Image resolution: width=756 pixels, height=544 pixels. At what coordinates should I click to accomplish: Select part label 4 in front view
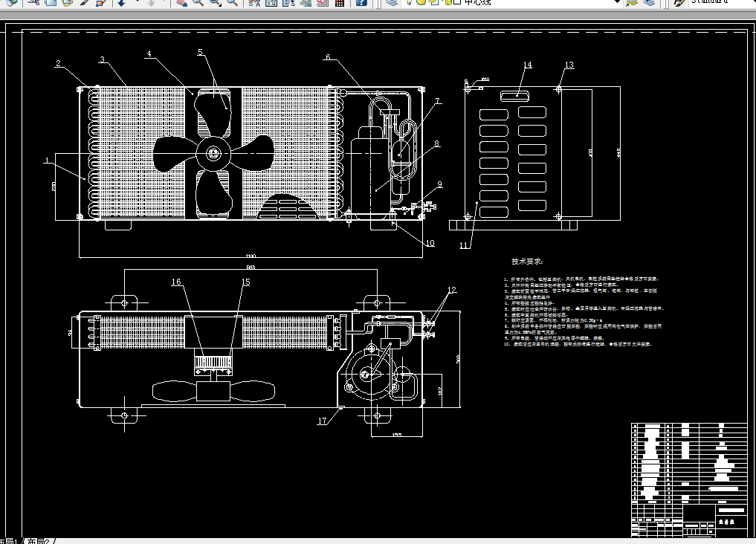click(149, 54)
